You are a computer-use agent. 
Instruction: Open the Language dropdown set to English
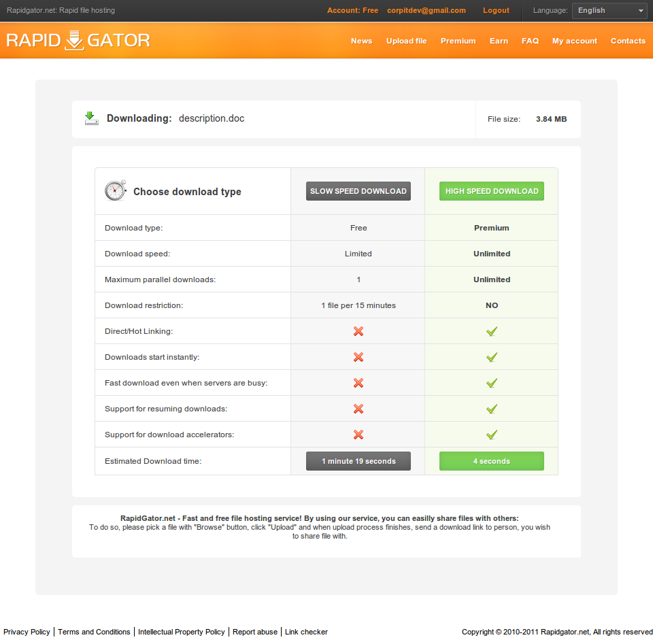[609, 11]
